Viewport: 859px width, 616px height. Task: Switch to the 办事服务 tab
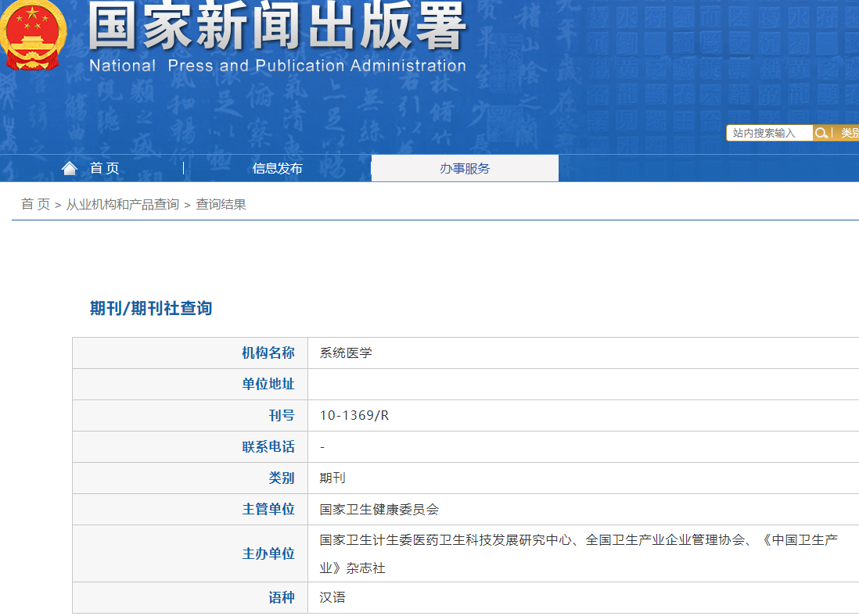pyautogui.click(x=465, y=168)
